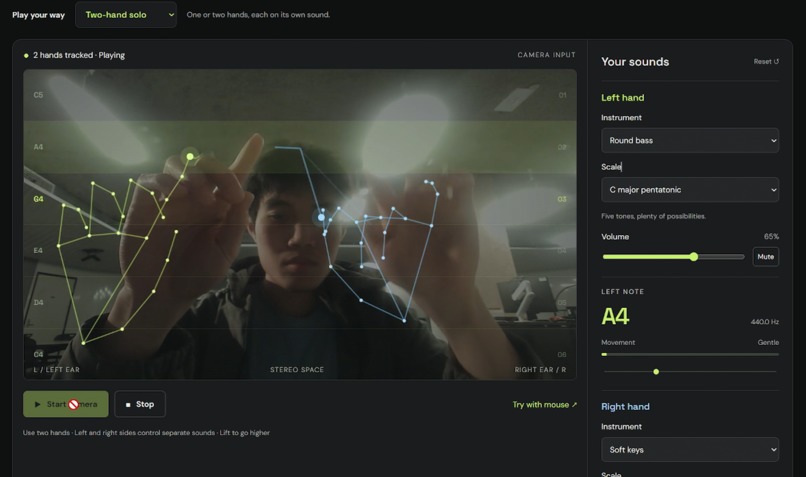This screenshot has height=477, width=806.
Task: Open the Left hand Instrument dropdown showing Round bass
Action: (690, 140)
